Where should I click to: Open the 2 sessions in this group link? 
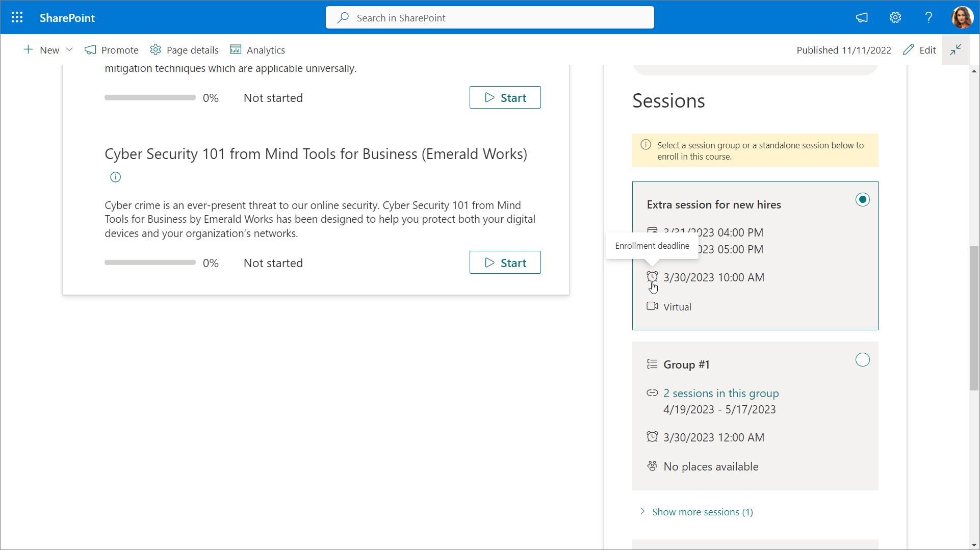pyautogui.click(x=721, y=394)
